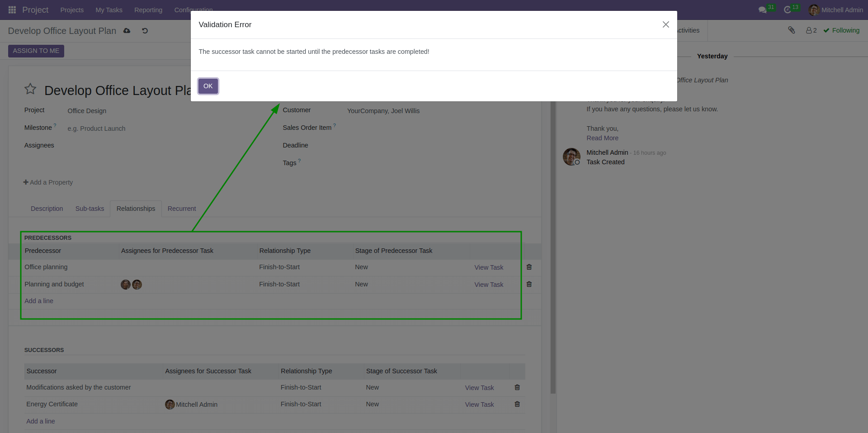Open the Reporting menu
The width and height of the screenshot is (868, 433).
tap(148, 10)
